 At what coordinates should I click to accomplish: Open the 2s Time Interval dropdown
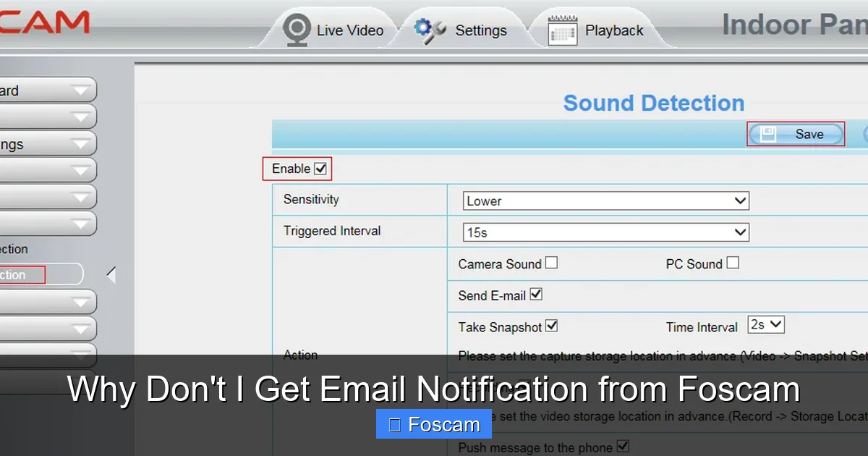click(x=765, y=324)
